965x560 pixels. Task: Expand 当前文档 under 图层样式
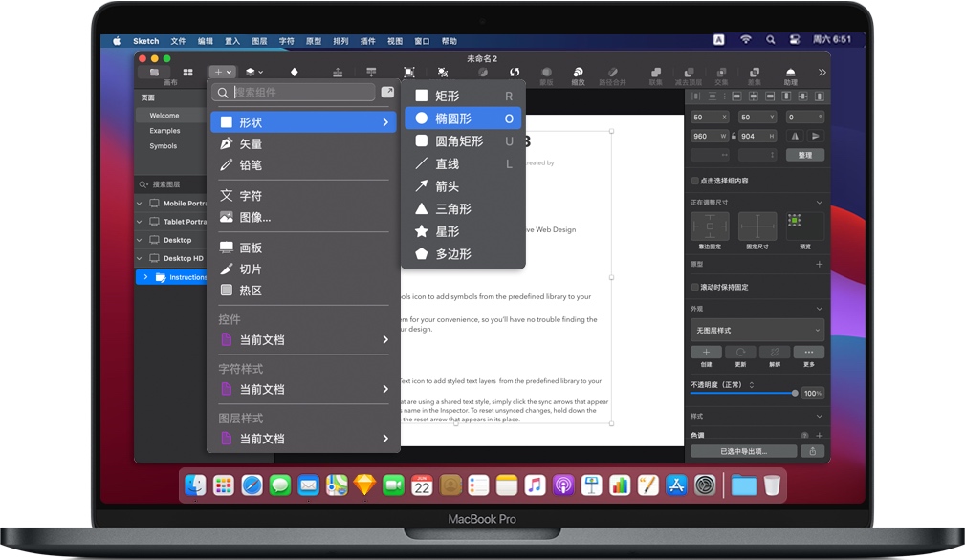[304, 439]
